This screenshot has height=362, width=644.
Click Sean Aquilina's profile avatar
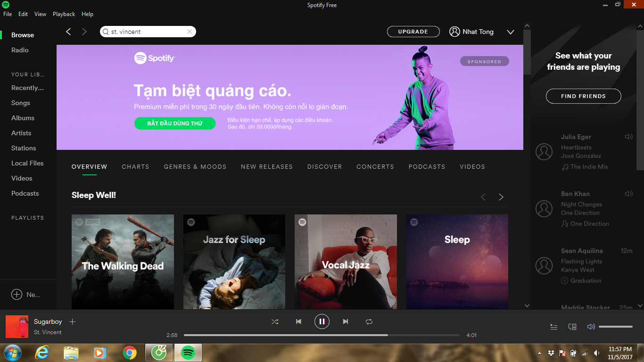coord(544,266)
